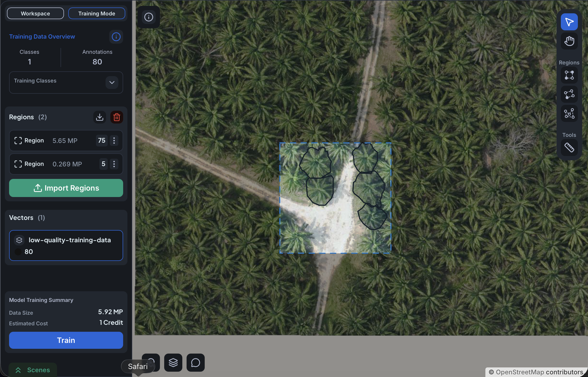This screenshot has height=377, width=588.
Task: Expand the Training Classes dropdown
Action: 112,83
